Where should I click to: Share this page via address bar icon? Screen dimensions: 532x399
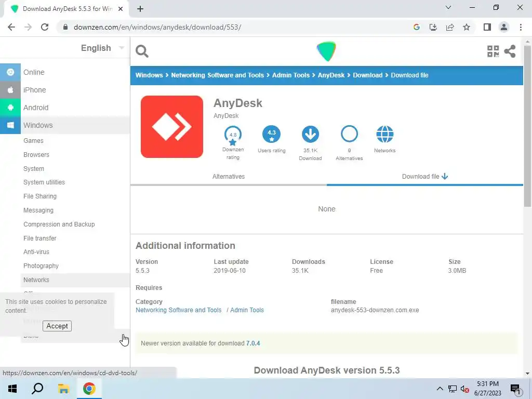click(450, 27)
